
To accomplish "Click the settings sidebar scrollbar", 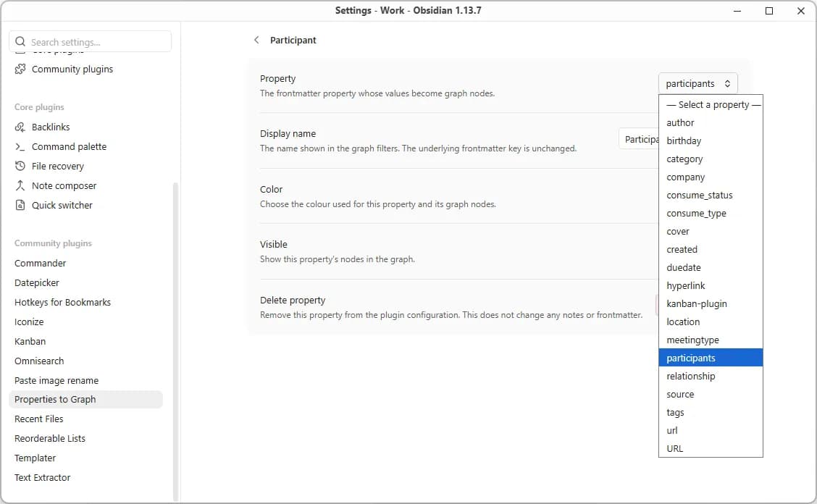I will click(175, 341).
